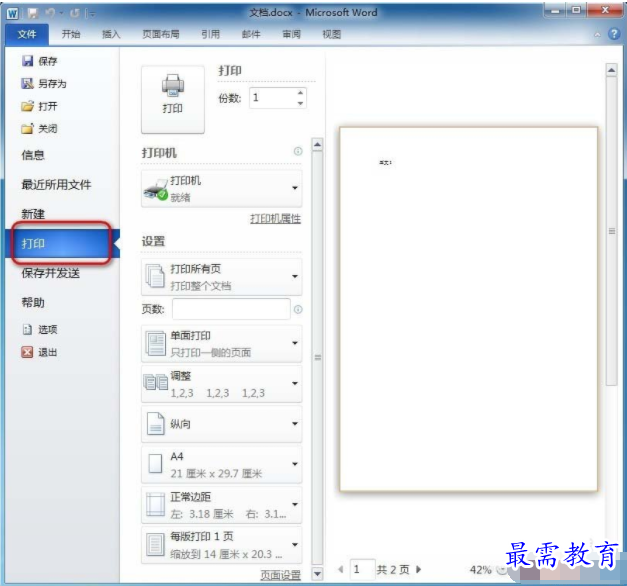Click the settings panel scrollbar thumb
The width and height of the screenshot is (627, 586).
tap(317, 358)
